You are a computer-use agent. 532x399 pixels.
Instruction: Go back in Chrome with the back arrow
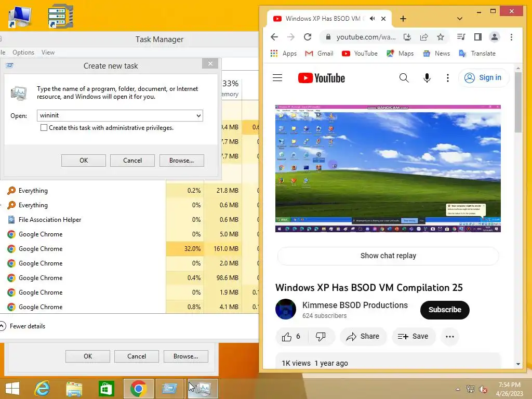tap(274, 37)
